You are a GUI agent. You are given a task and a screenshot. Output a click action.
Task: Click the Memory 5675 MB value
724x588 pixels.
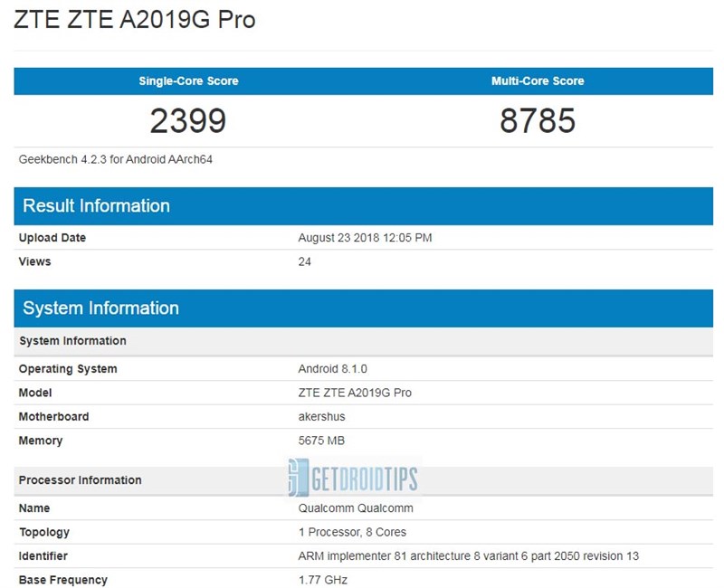[320, 441]
